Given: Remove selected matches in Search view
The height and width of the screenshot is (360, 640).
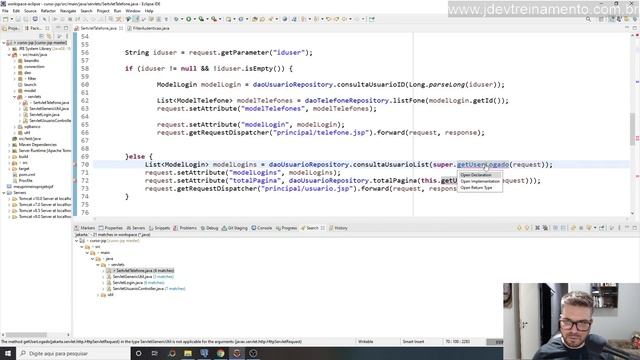Looking at the screenshot, I should (x=538, y=228).
